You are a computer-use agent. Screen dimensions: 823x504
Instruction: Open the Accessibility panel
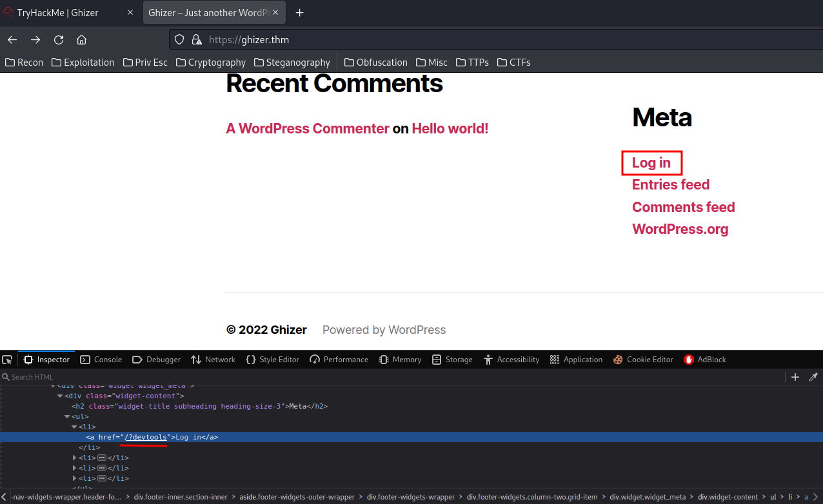click(x=511, y=360)
